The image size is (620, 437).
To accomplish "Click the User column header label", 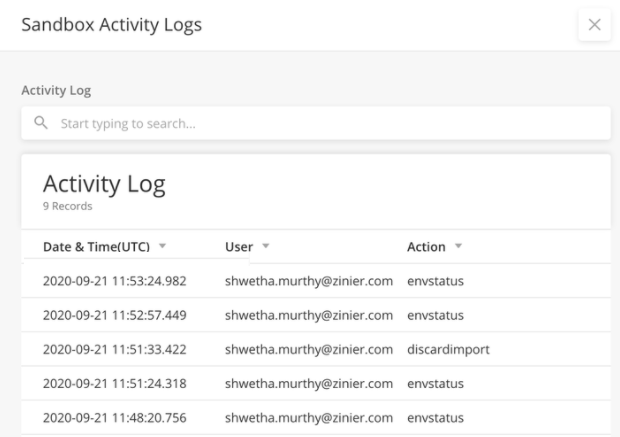I will (x=239, y=247).
